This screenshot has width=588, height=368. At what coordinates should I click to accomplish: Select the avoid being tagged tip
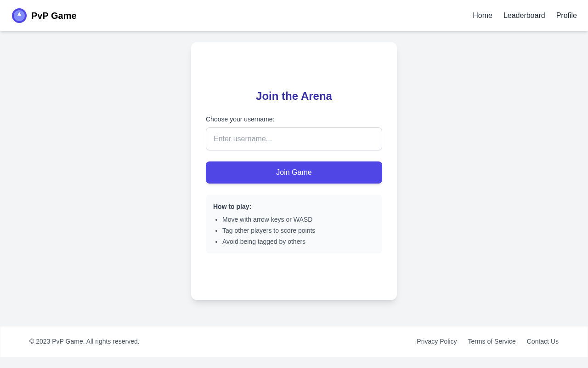(x=264, y=241)
